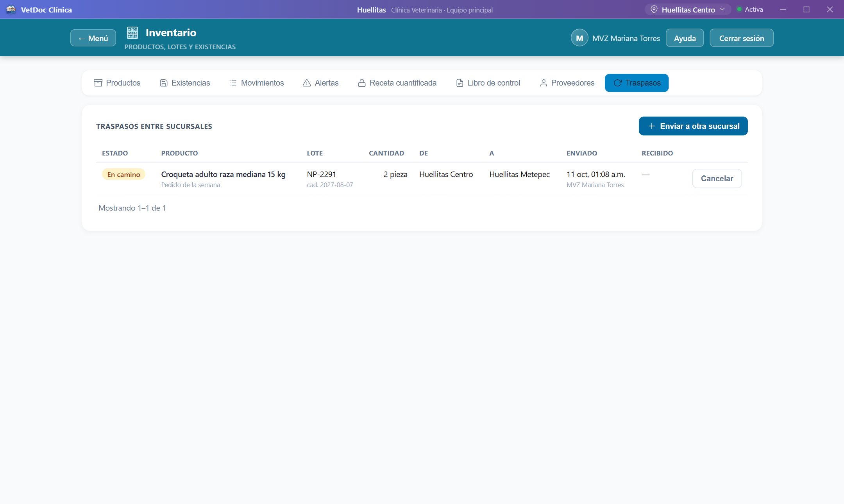Click the MVZ Mariana Torres header name
The width and height of the screenshot is (844, 504).
626,38
